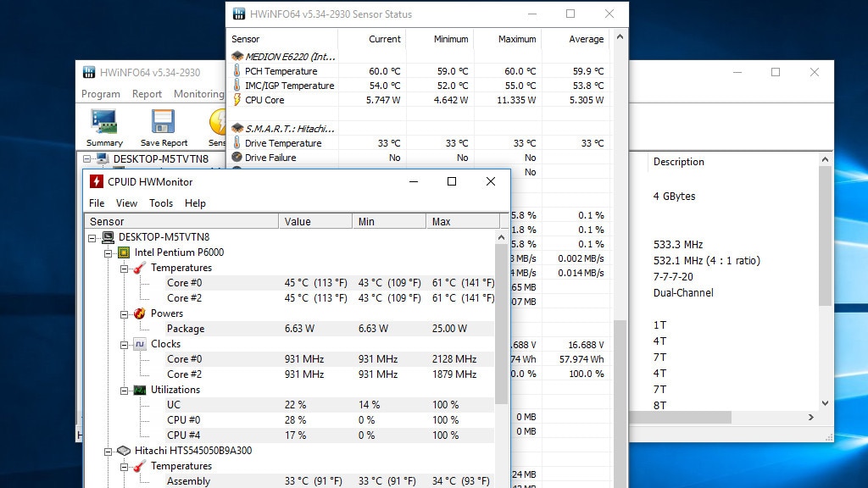Click the Utilizations chart icon
Screen dimensions: 868x488
click(x=140, y=390)
